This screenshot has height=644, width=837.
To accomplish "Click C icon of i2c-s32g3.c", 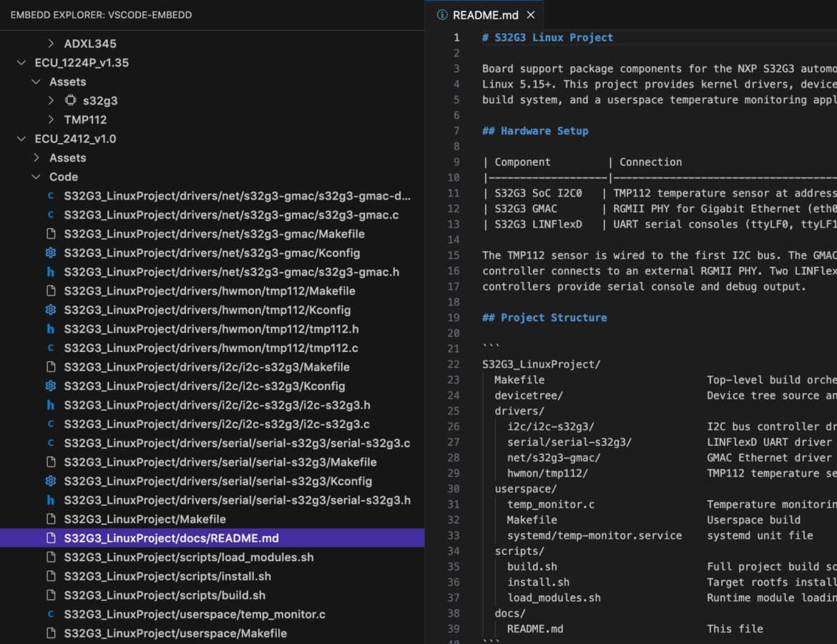I will point(51,424).
